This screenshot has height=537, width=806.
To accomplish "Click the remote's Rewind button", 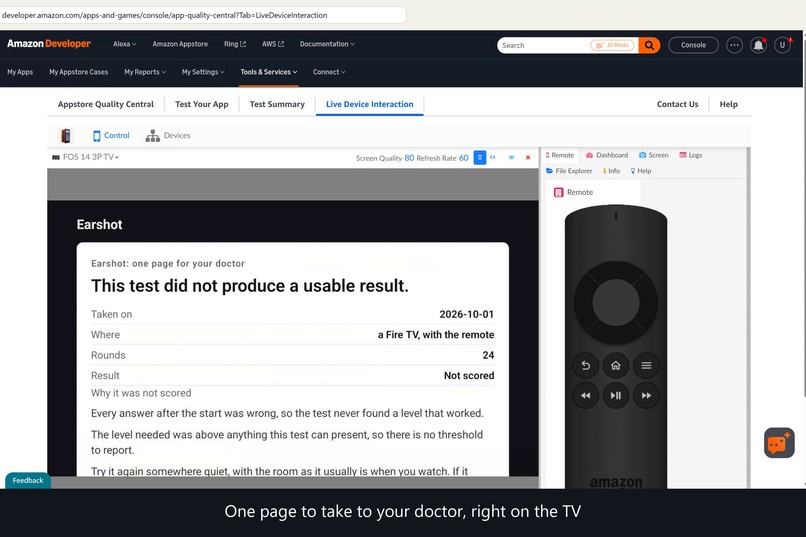I will point(585,395).
